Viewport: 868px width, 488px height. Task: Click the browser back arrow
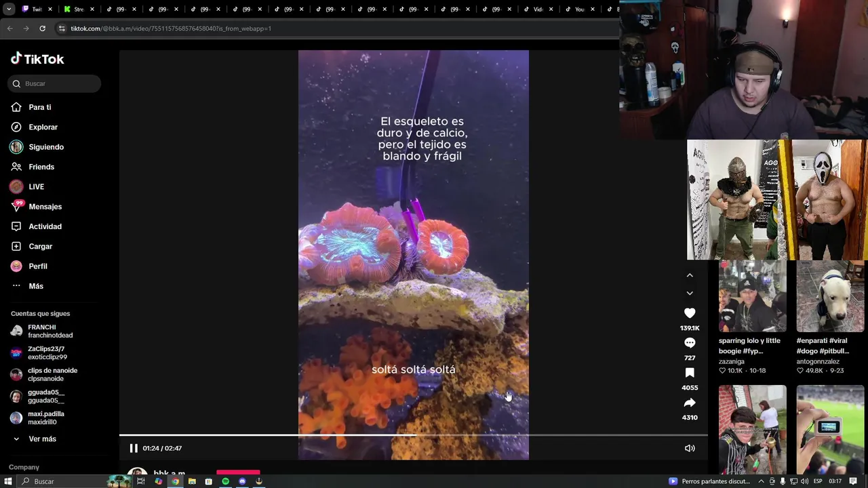pyautogui.click(x=9, y=28)
